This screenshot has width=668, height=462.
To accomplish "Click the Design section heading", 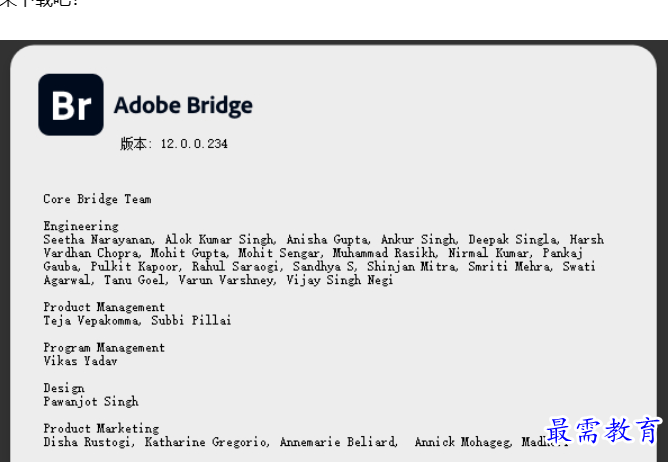I will (63, 388).
